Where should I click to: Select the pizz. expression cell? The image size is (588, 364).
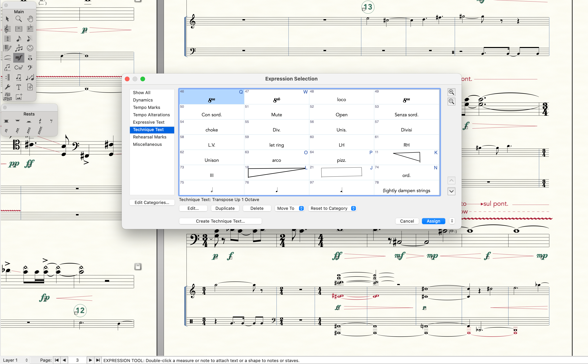coord(341,157)
